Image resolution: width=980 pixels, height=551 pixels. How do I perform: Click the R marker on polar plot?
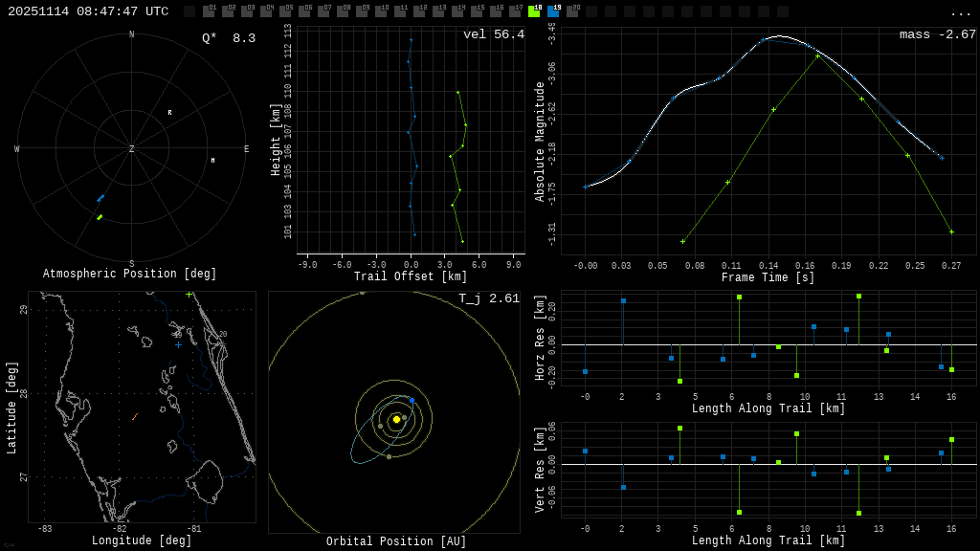pyautogui.click(x=169, y=113)
